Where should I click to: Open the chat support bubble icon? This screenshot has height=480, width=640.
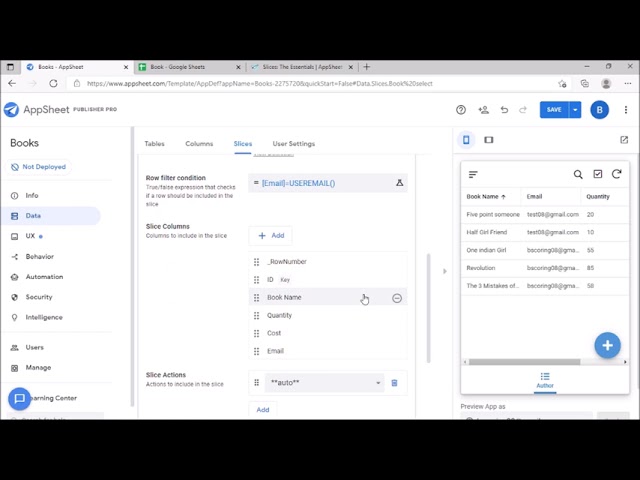click(19, 398)
